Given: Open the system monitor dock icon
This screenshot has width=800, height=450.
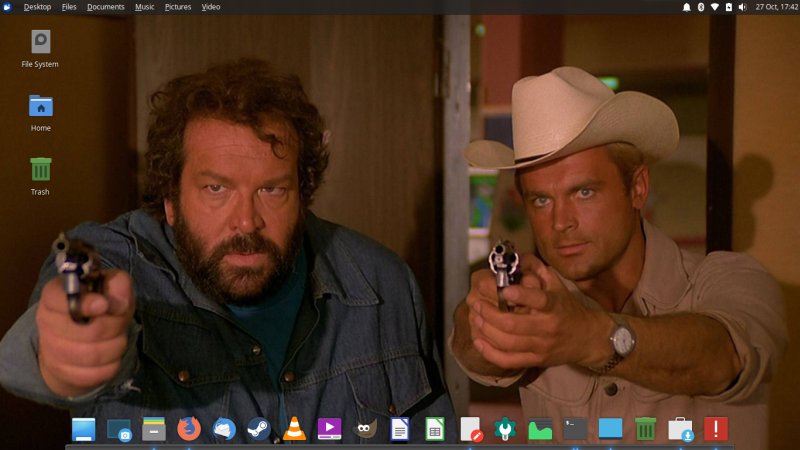Looking at the screenshot, I should [x=540, y=429].
